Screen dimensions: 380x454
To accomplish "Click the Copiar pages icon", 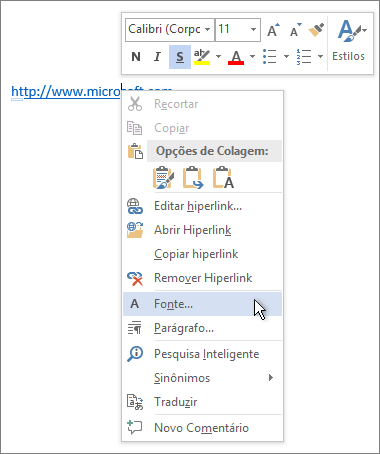I will tap(135, 128).
